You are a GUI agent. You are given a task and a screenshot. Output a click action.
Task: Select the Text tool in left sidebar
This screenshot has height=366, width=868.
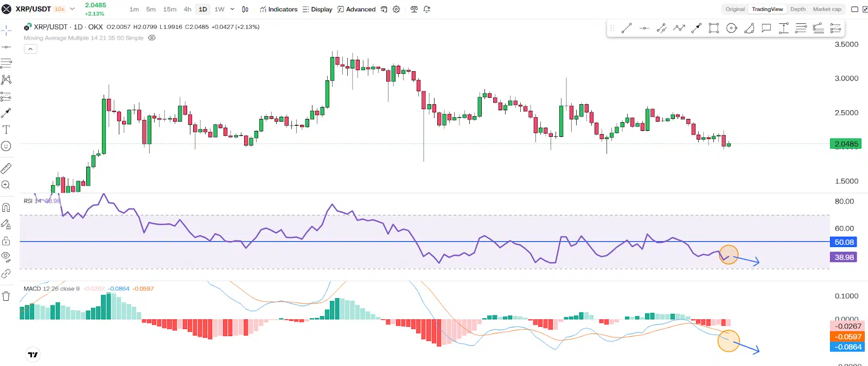pyautogui.click(x=6, y=129)
